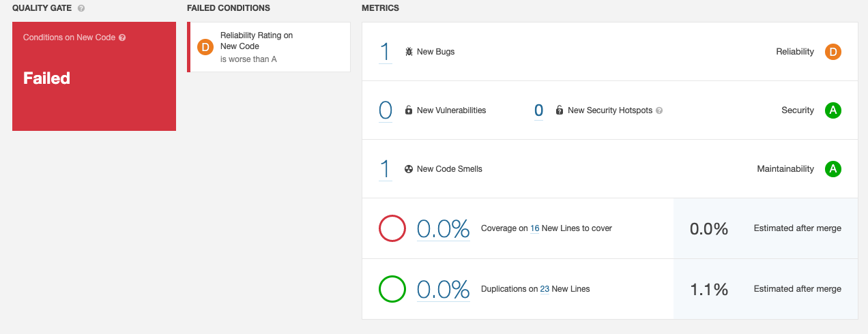Click the help icon beside Quality Gate
Image resolution: width=868 pixels, height=334 pixels.
coord(81,8)
